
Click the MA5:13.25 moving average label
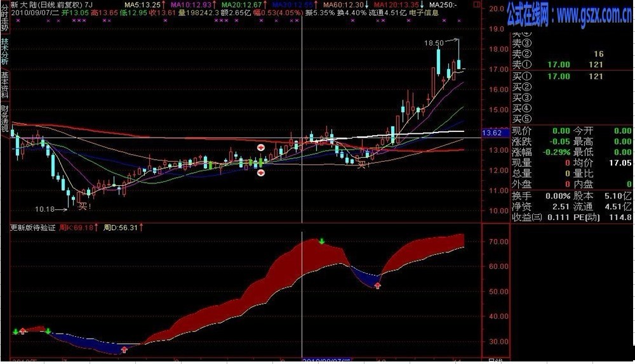(x=142, y=5)
